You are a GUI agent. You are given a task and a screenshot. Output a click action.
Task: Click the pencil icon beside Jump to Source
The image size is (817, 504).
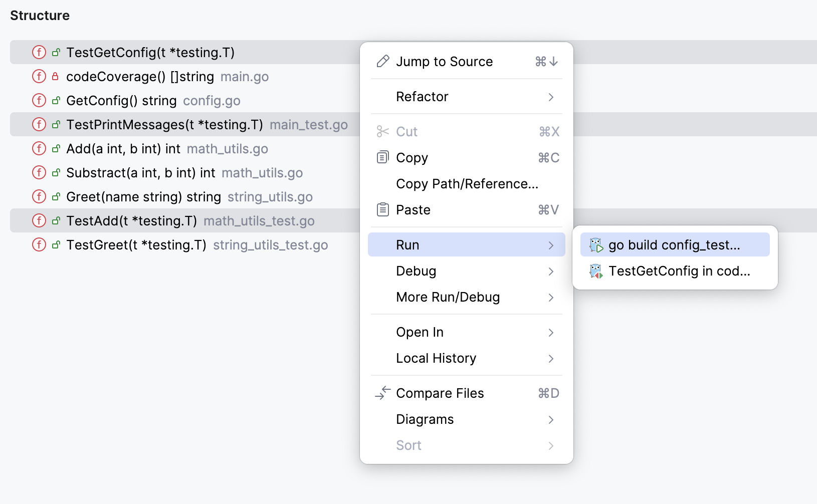[382, 61]
